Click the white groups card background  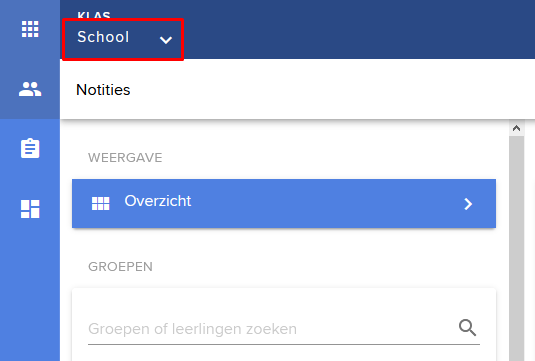point(284,302)
